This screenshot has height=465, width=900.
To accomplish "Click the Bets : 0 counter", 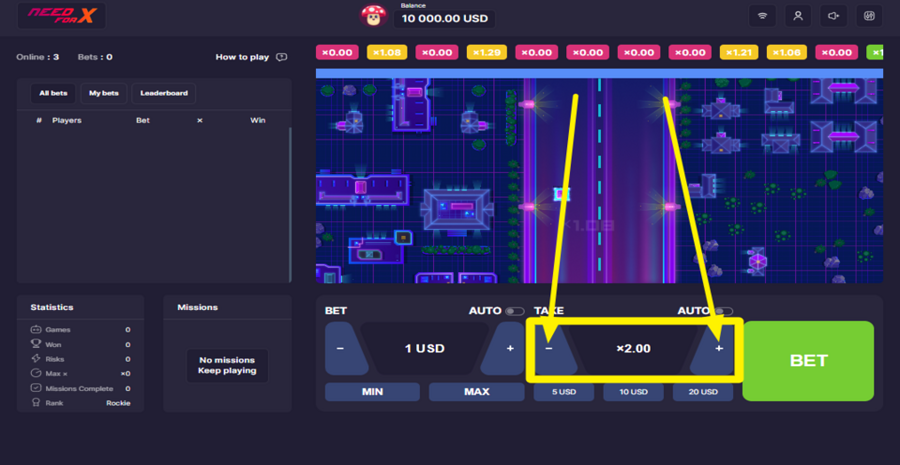I will tap(95, 57).
